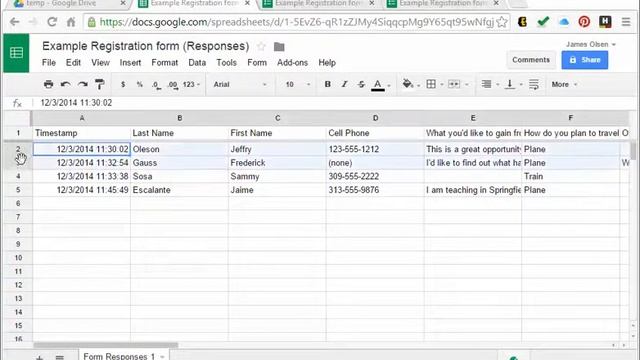This screenshot has height=360, width=640.
Task: Click the cell containing Escalante
Action: (179, 190)
